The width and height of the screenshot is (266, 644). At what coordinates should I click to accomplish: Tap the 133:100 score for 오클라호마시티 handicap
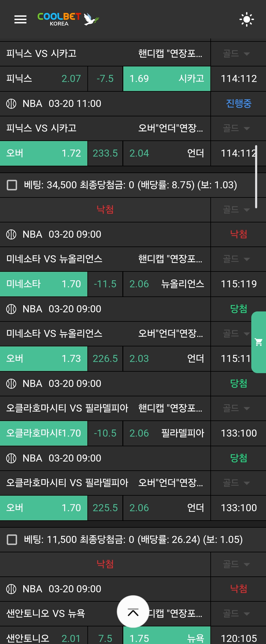[x=238, y=433]
